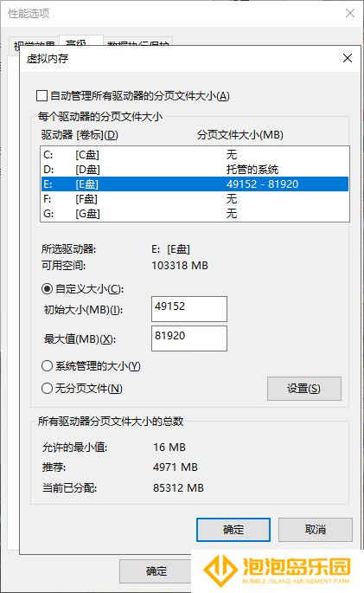Select drive F: [F盘] row

click(195, 199)
